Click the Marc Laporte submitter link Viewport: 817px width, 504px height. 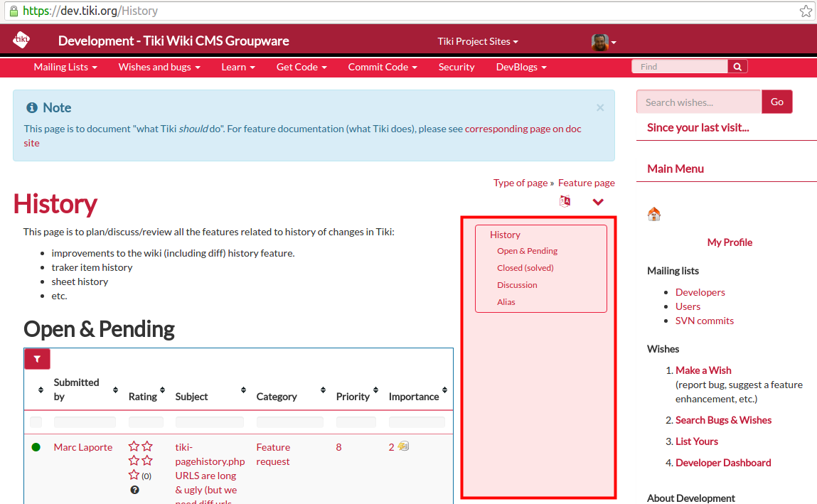[83, 447]
